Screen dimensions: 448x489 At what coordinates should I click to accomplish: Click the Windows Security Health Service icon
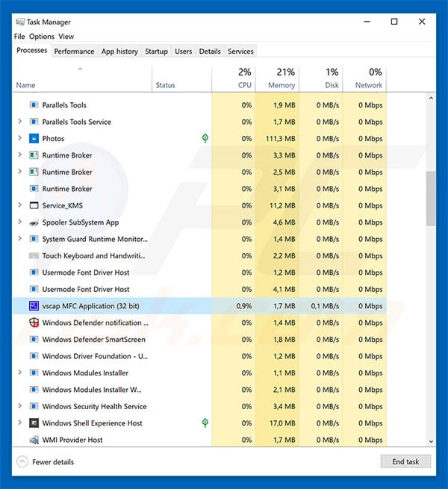tap(34, 406)
